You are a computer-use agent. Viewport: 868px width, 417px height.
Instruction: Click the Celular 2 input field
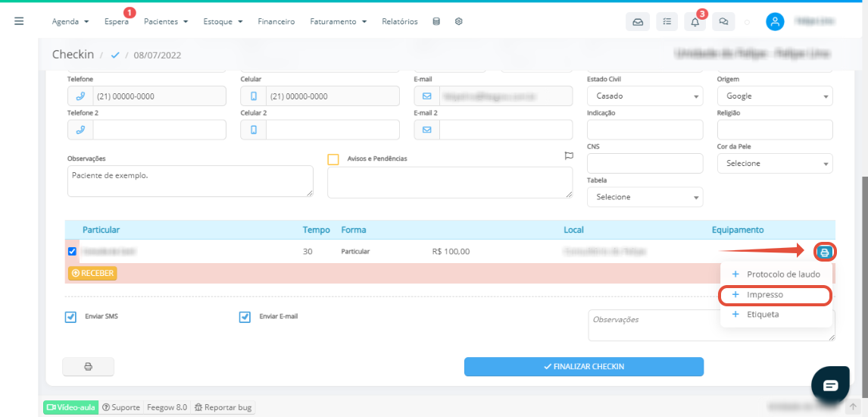click(333, 130)
